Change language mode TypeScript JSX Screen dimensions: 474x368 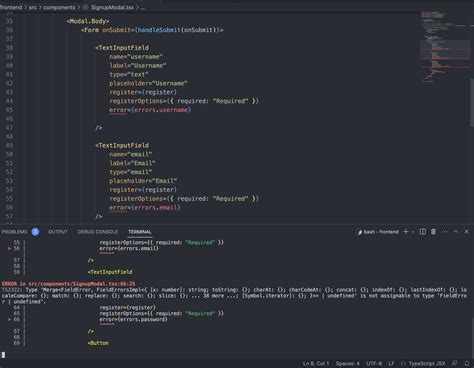click(423, 363)
